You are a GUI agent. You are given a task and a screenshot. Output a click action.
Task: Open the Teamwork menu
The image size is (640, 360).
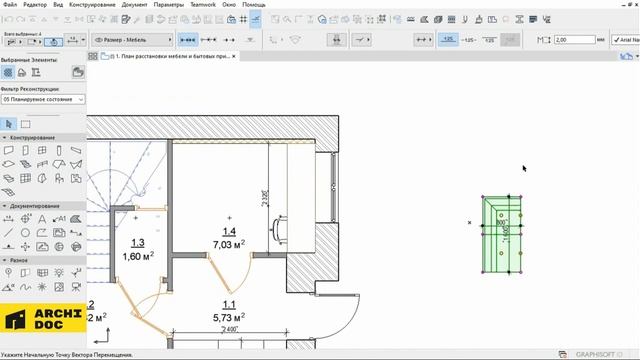pyautogui.click(x=203, y=4)
